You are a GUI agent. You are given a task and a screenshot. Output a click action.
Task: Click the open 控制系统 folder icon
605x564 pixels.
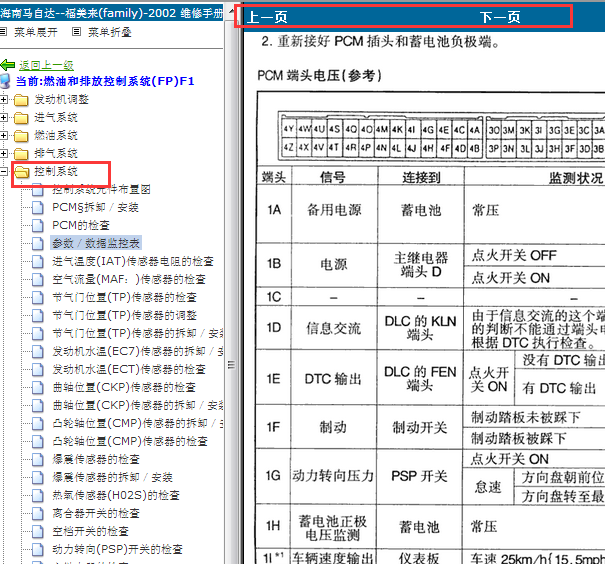(x=22, y=172)
